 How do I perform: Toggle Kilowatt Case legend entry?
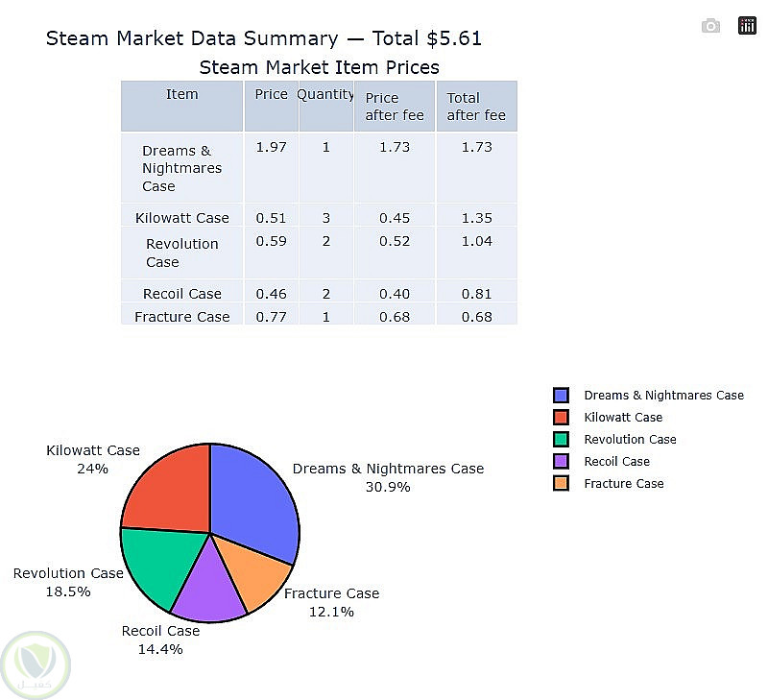coord(608,418)
